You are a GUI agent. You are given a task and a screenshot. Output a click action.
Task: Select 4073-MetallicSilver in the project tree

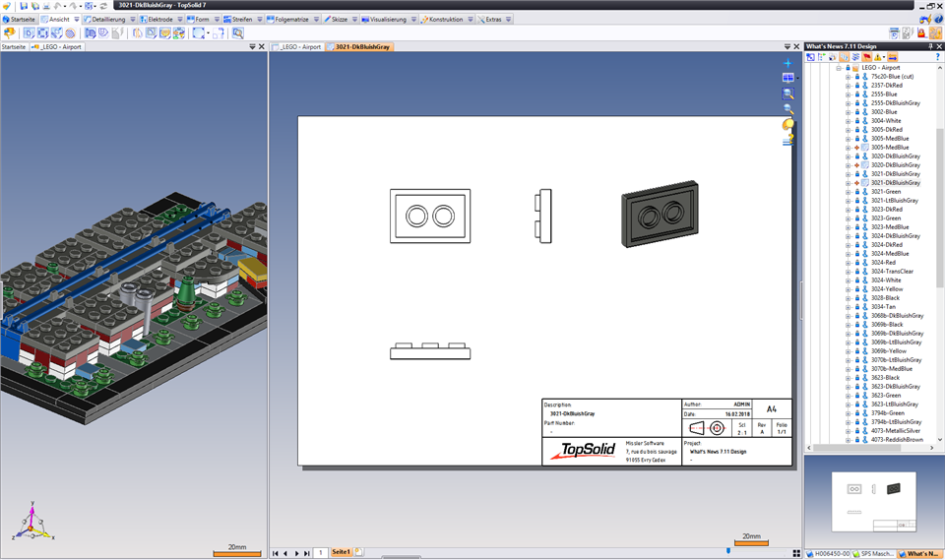(895, 431)
